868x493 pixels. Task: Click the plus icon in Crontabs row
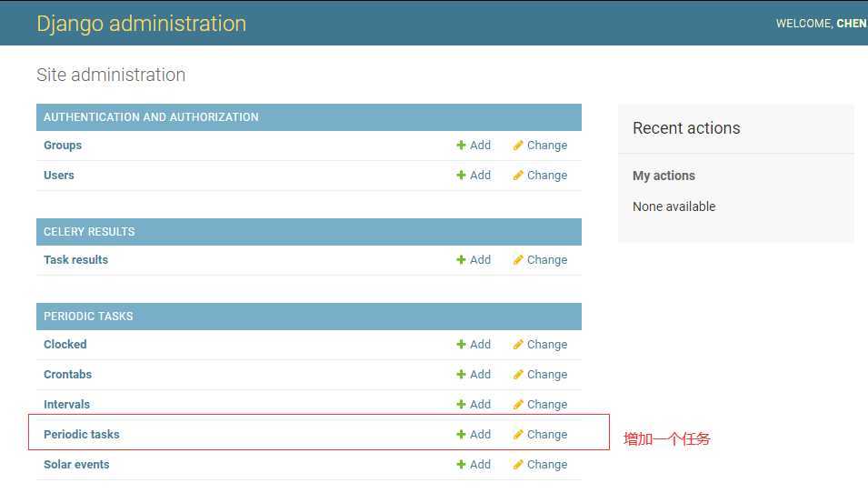[x=461, y=375]
